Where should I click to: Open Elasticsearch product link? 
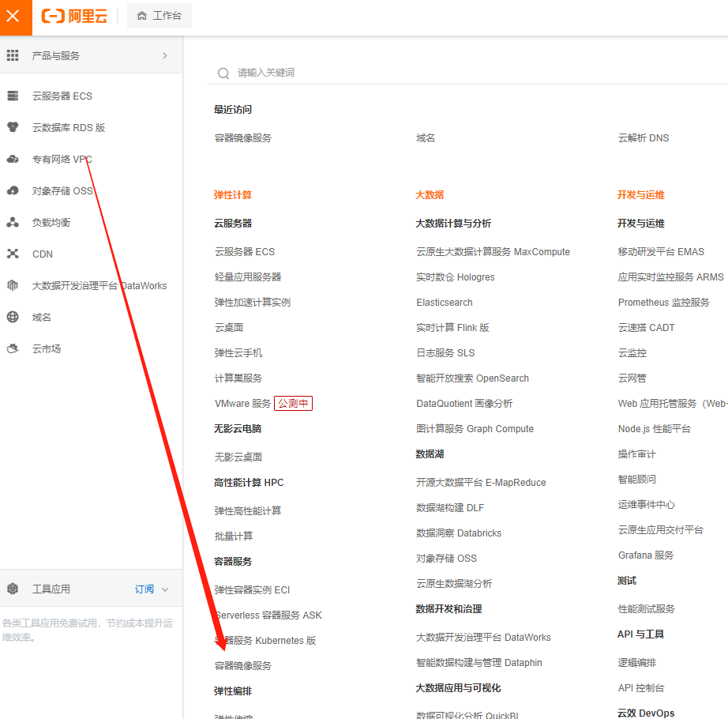pyautogui.click(x=445, y=303)
